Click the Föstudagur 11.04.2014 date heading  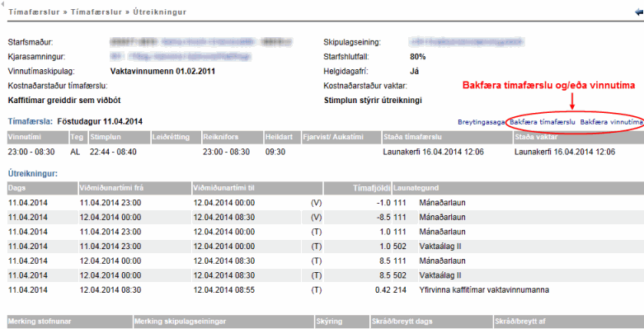(100, 121)
